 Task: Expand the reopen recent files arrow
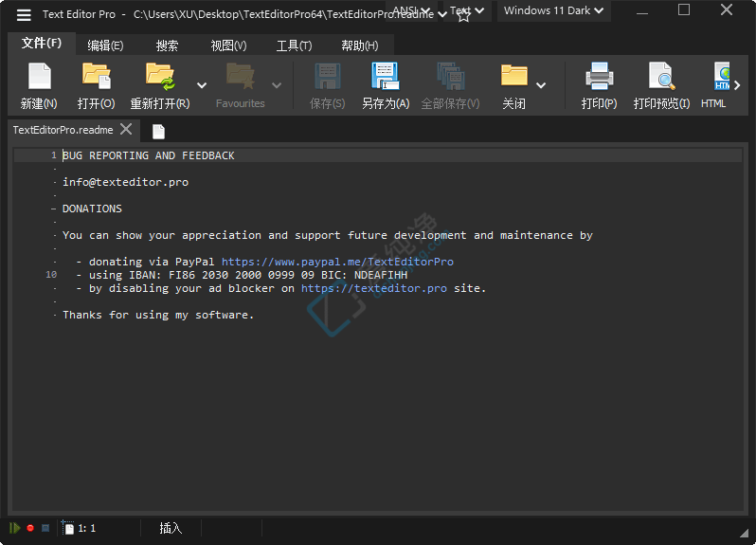(x=202, y=85)
